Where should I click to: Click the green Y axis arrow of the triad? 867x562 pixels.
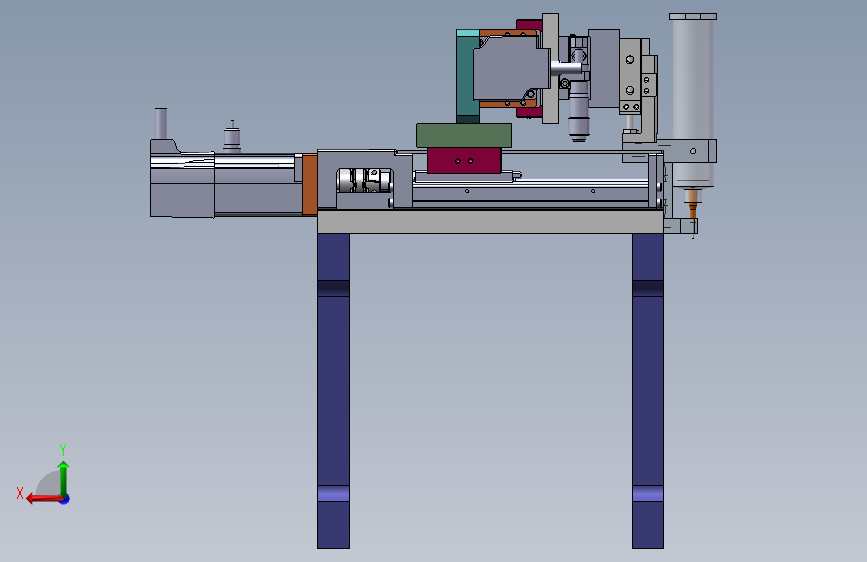64,478
